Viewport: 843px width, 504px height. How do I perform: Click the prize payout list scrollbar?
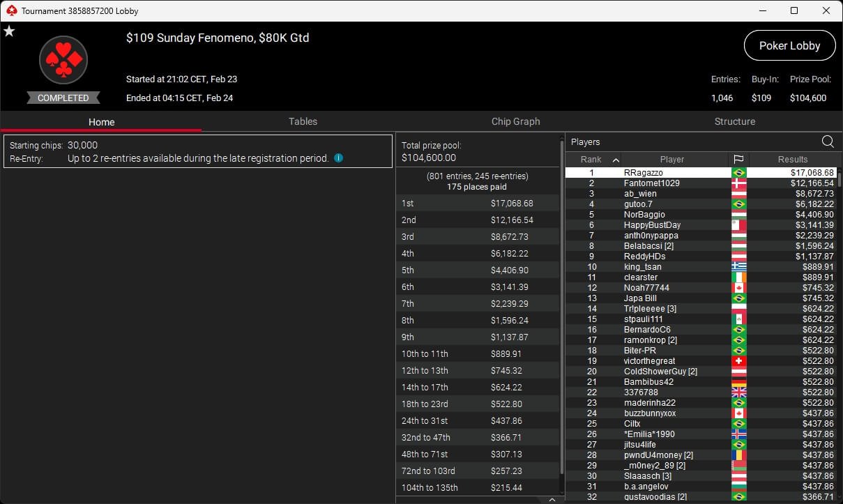pos(562,307)
